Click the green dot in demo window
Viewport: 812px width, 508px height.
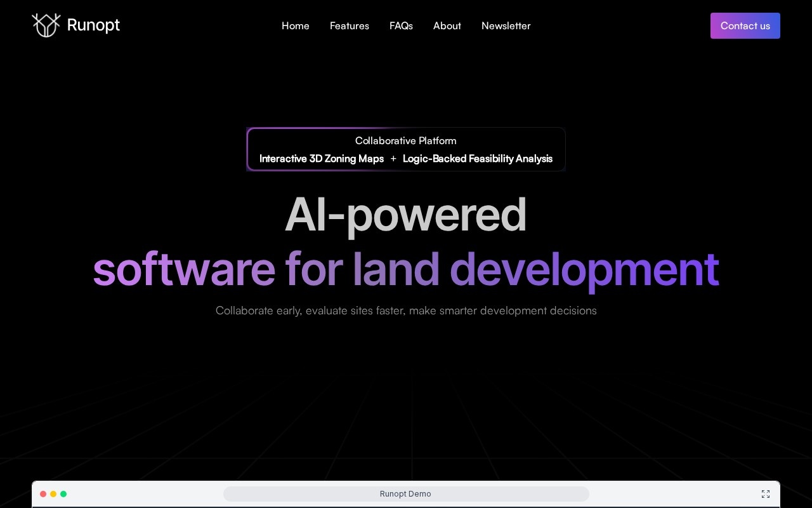63,494
